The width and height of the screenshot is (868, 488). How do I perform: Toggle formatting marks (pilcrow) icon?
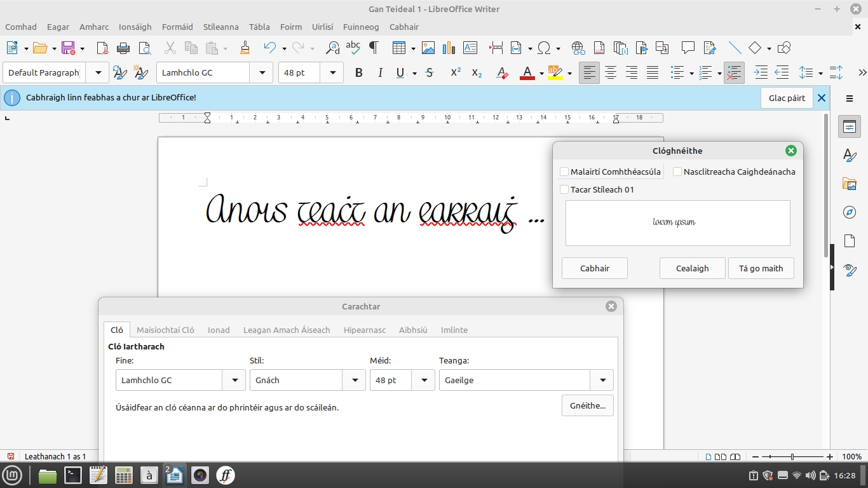tap(374, 48)
